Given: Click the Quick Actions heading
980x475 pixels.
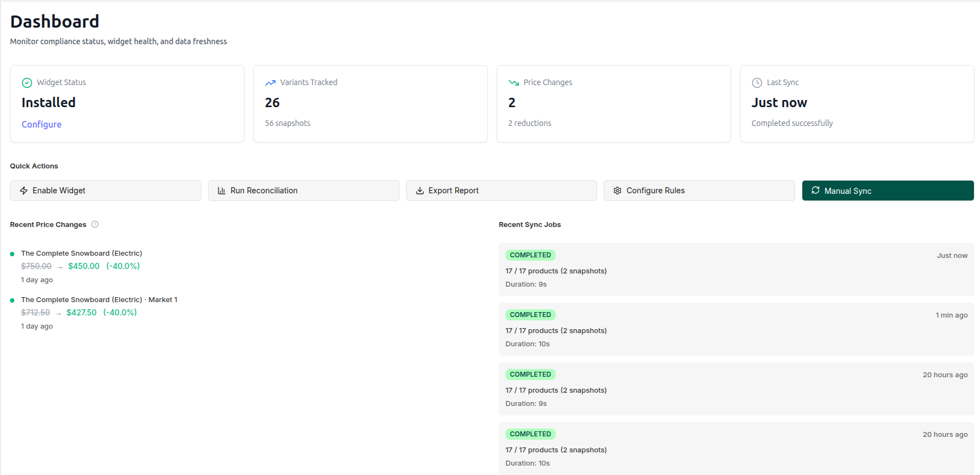Looking at the screenshot, I should [x=34, y=166].
